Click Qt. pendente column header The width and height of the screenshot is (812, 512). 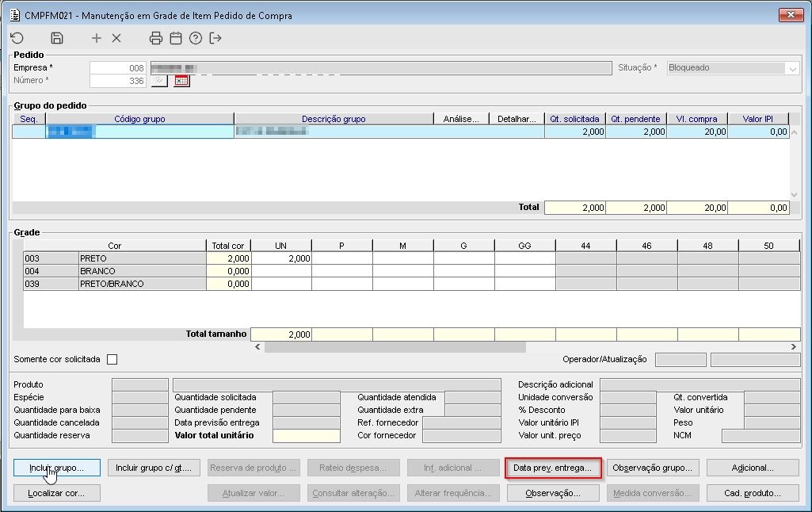pos(636,119)
